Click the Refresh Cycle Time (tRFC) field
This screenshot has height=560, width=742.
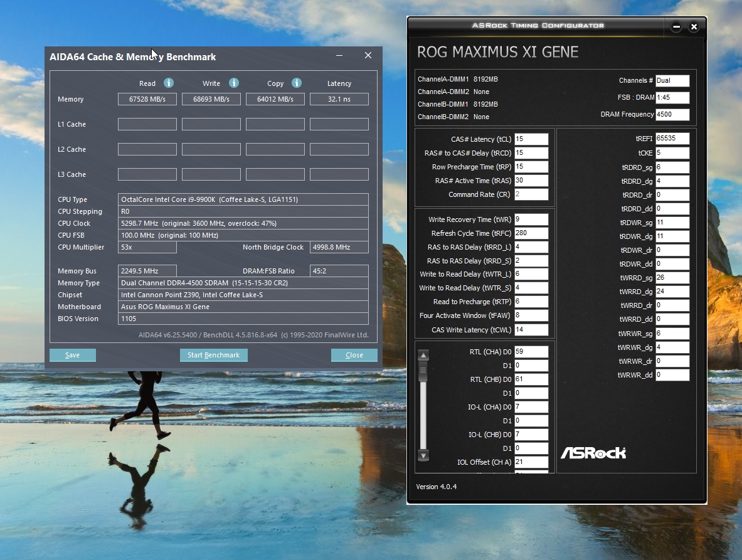pos(531,233)
